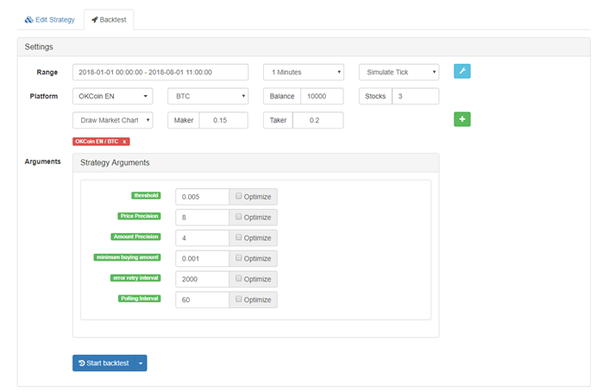Click the Maker fee input field

223,120
